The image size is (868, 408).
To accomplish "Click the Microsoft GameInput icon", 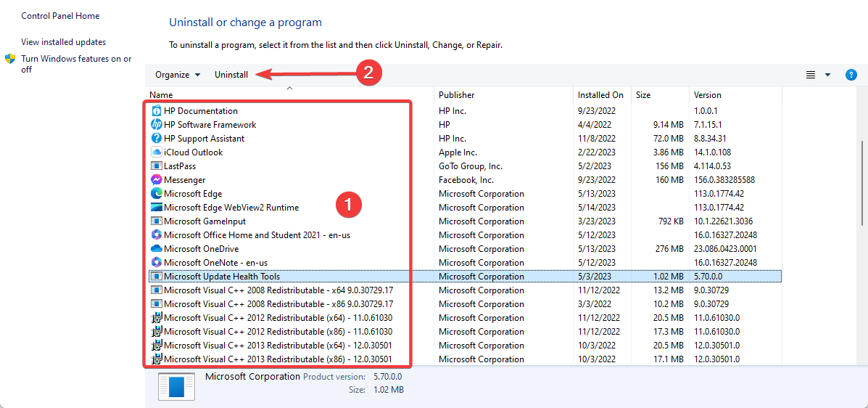I will (156, 221).
